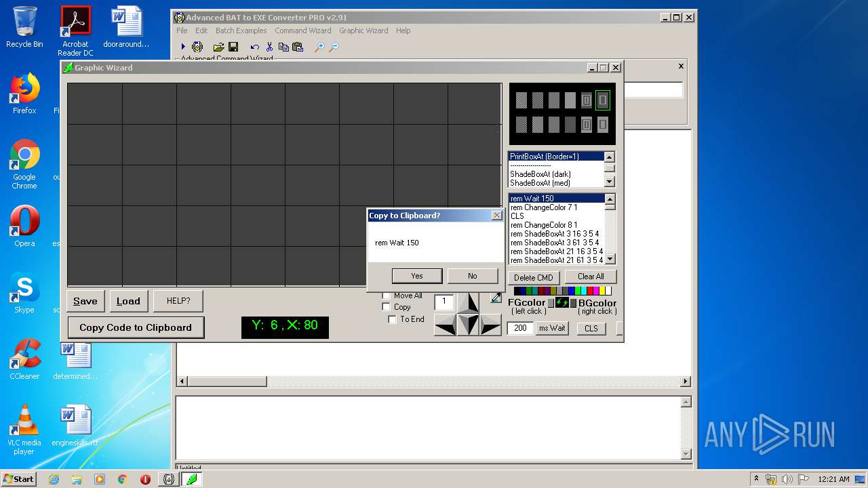
Task: Click the Load button
Action: [x=128, y=301]
